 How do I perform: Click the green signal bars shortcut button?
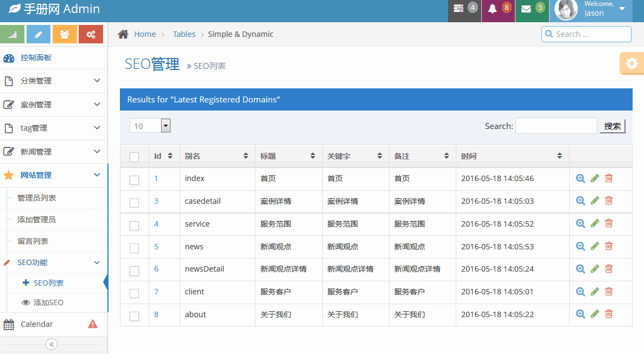(12, 34)
